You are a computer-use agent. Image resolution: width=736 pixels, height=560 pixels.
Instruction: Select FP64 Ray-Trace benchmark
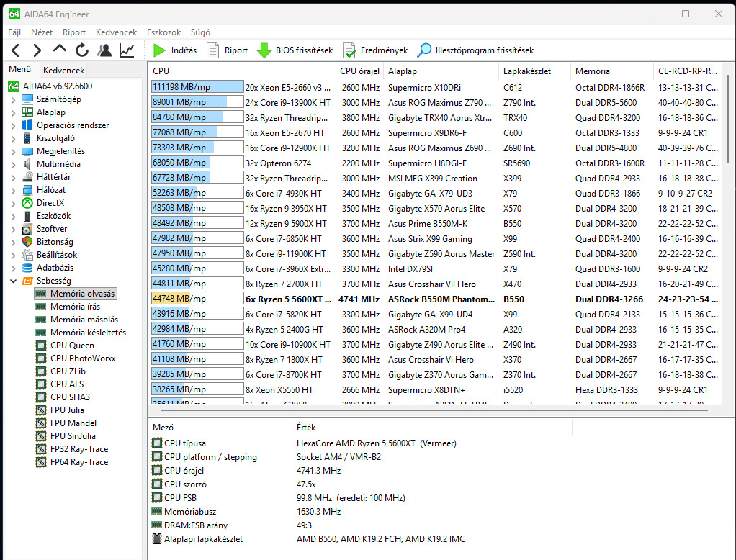click(72, 462)
